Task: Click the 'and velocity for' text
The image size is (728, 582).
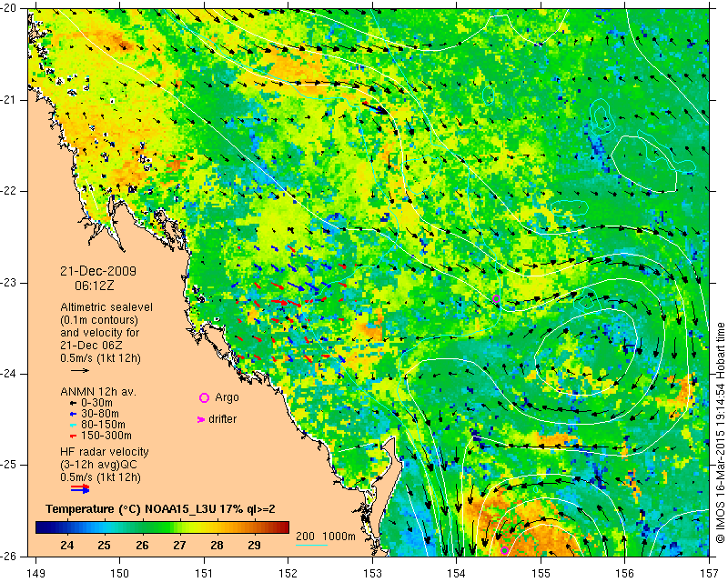Action: point(100,333)
